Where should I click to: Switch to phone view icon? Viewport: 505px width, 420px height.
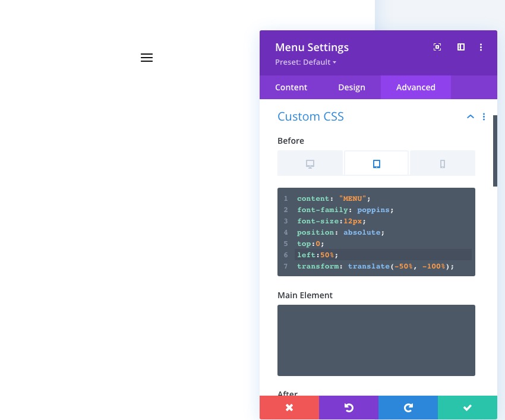(442, 163)
